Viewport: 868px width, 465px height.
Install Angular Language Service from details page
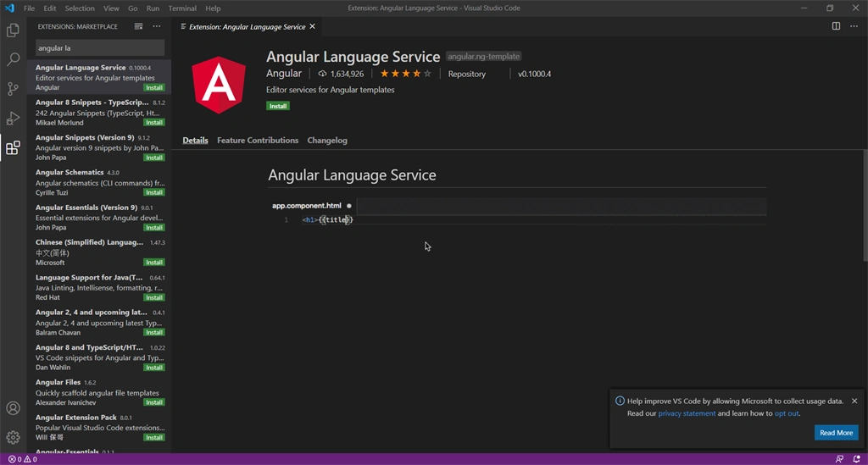(x=278, y=106)
